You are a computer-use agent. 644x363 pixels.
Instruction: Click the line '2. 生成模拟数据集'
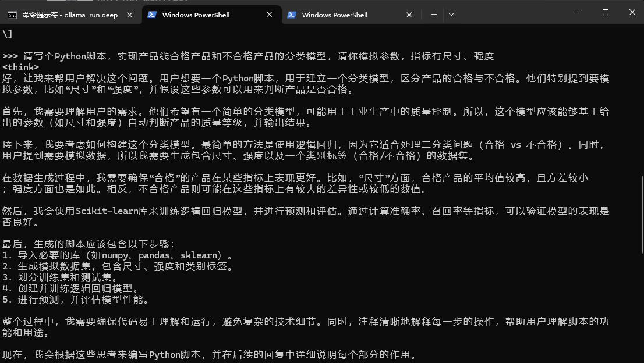tap(118, 266)
